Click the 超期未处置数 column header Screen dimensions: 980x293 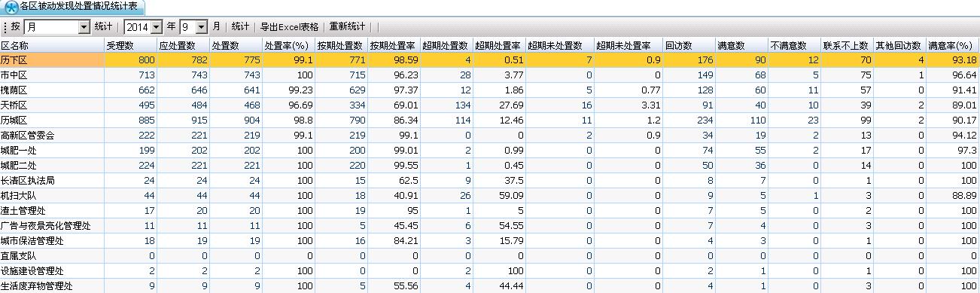coord(559,46)
